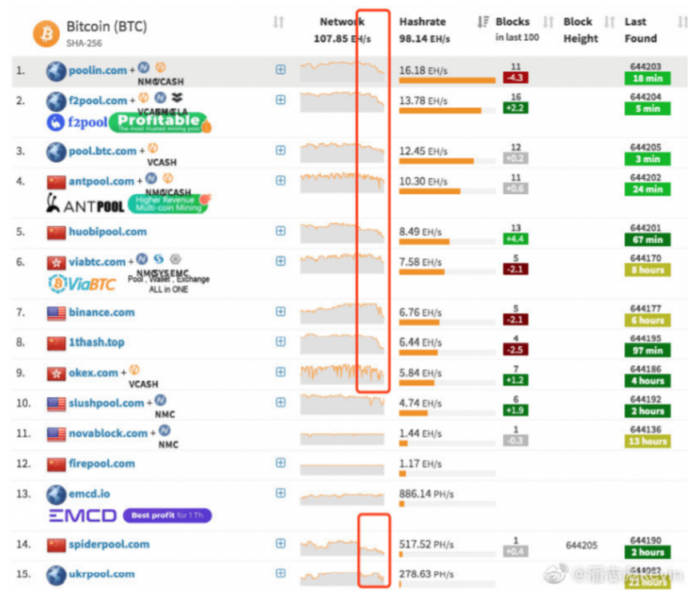Expand spiderpool.com row plus icon
The image size is (700, 604).
[280, 544]
